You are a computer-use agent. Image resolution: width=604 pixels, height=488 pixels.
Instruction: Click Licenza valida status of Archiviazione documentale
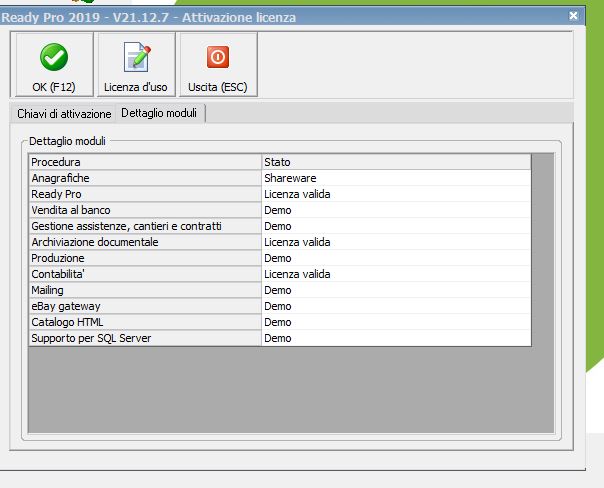[396, 242]
